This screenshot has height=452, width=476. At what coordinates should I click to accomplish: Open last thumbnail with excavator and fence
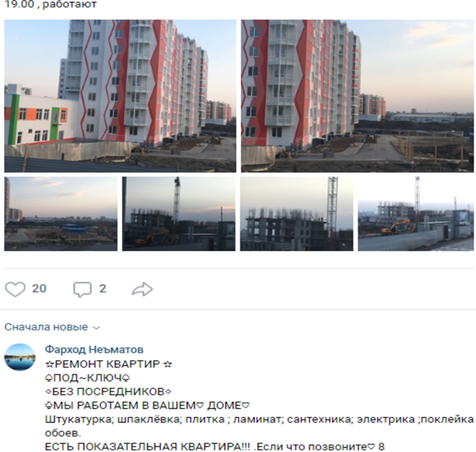pos(416,214)
